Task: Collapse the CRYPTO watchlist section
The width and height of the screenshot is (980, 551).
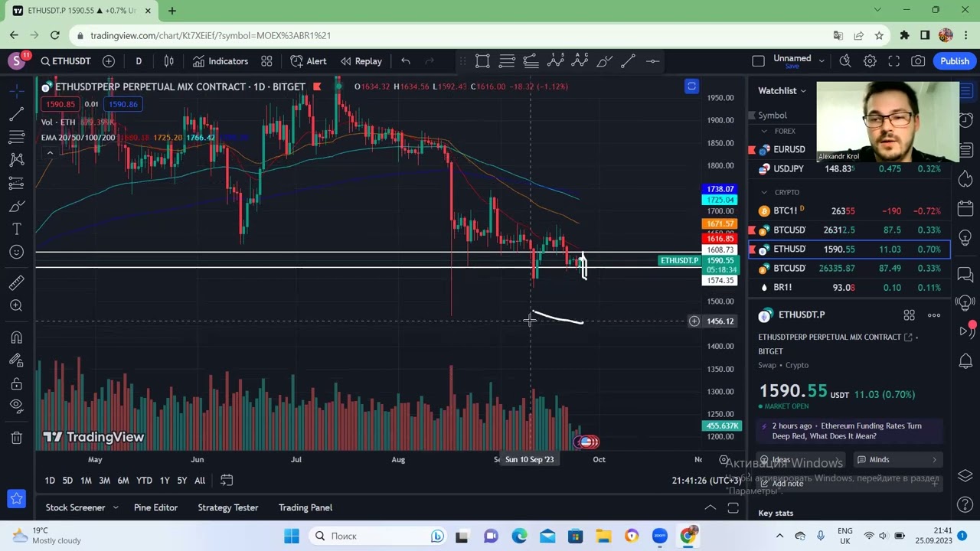Action: 764,192
